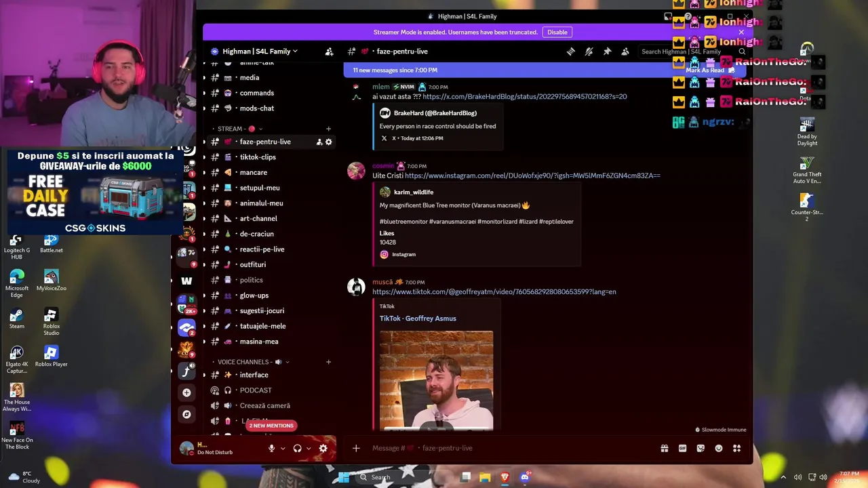This screenshot has height=488, width=868.
Task: Open microphone input options chevron
Action: click(282, 448)
